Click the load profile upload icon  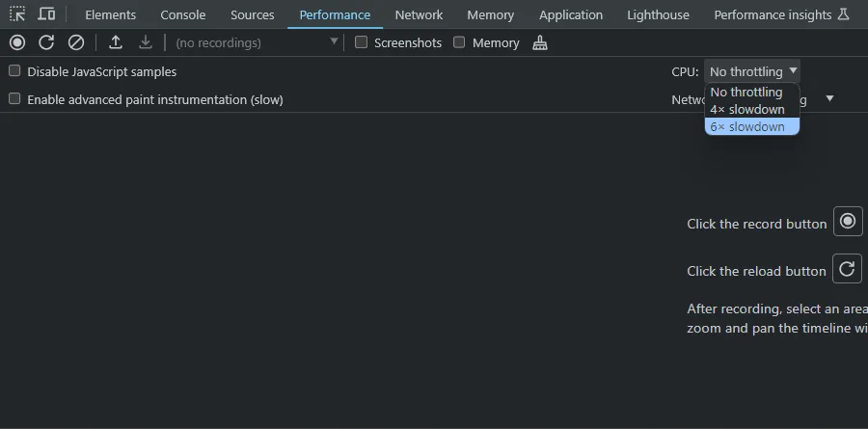point(115,42)
